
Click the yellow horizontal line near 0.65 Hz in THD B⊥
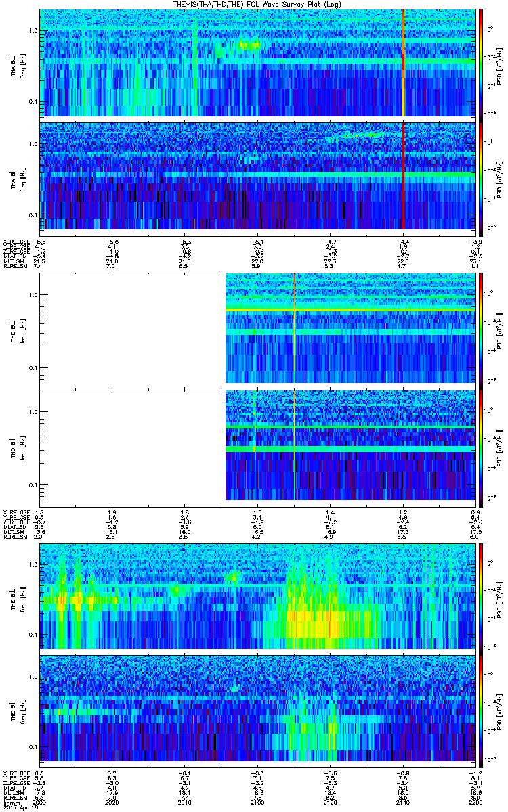point(350,309)
